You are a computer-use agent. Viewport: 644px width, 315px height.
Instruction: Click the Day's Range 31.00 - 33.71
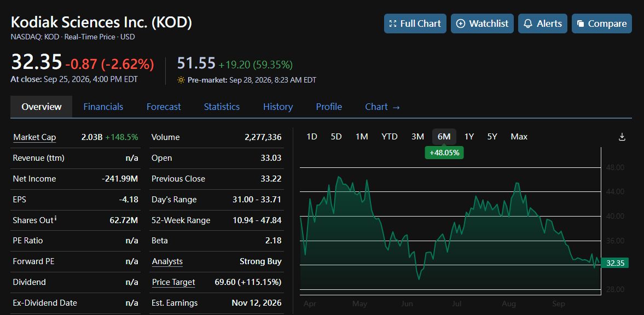click(257, 200)
